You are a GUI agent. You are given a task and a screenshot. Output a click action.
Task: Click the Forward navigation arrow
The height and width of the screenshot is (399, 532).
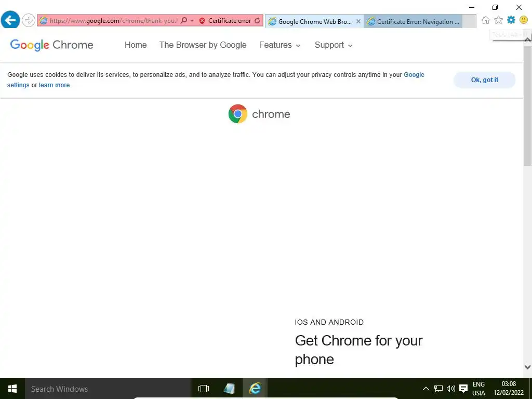point(29,20)
